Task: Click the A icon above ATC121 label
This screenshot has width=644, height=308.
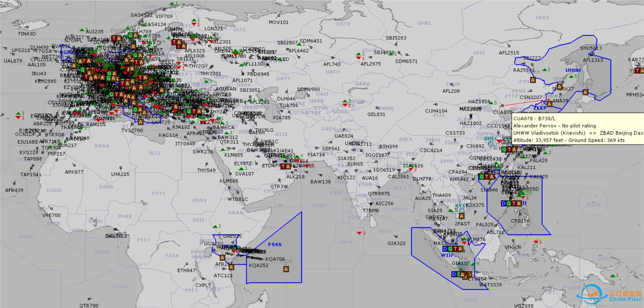Action: pyautogui.click(x=231, y=267)
